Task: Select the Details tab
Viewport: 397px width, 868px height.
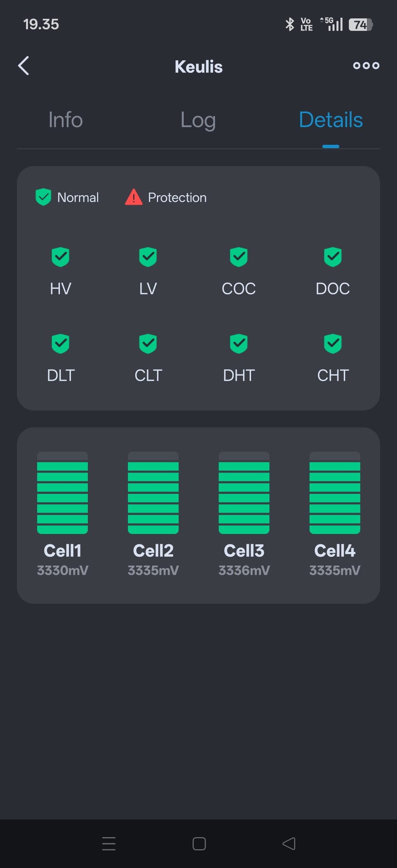Action: tap(331, 120)
